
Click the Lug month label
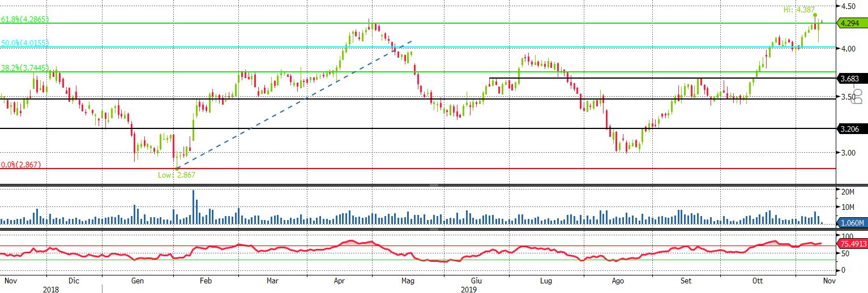point(546,280)
